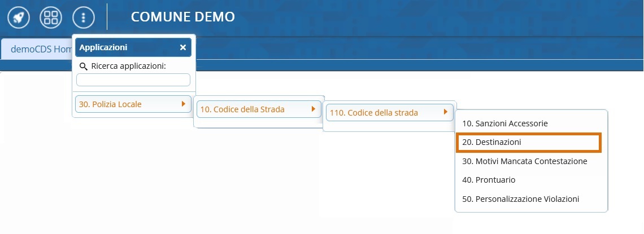Close the Applicazioni panel
Screen dimensions: 644x234
pyautogui.click(x=183, y=47)
